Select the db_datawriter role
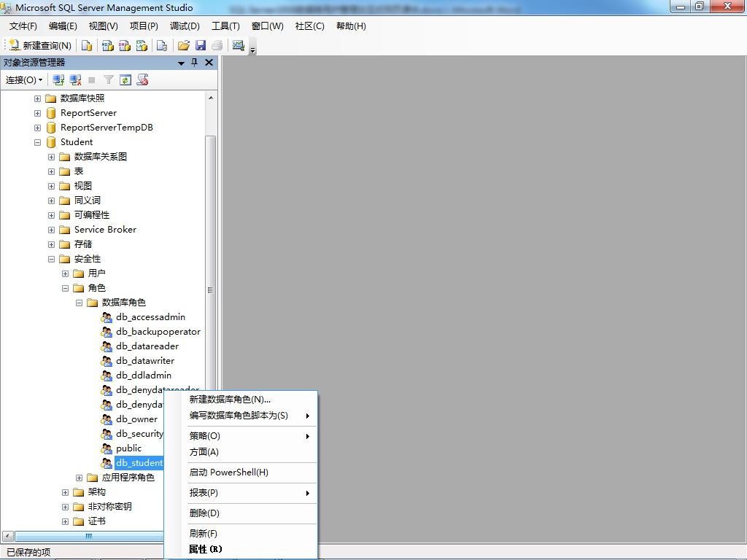Viewport: 747px width, 560px height. point(145,361)
